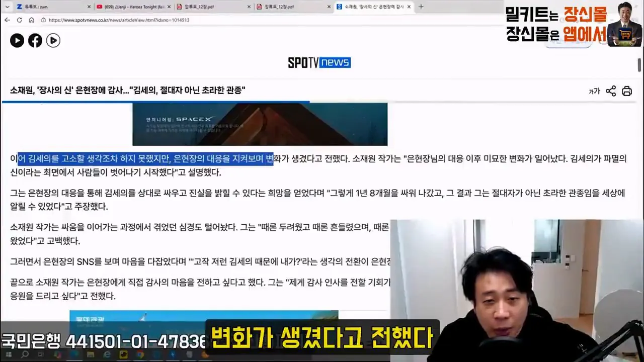The image size is (644, 362).
Task: Click the paragraph starting '그는 은현장의 대응을 통해'
Action: pos(317,200)
